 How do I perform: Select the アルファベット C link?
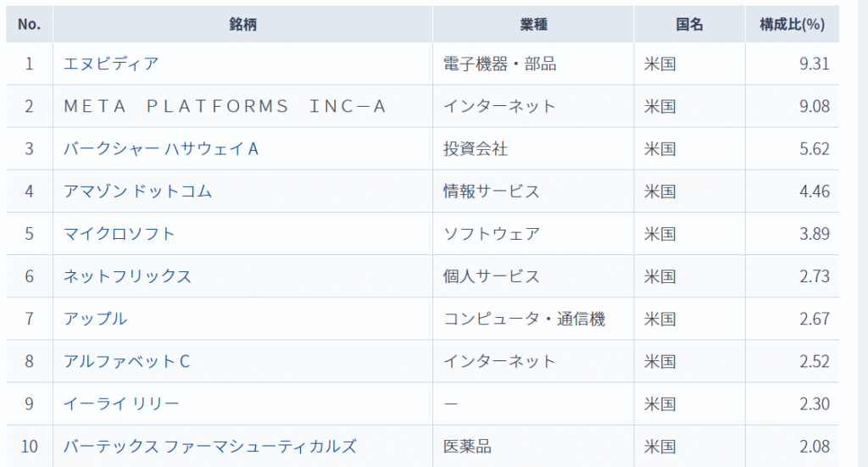point(126,360)
